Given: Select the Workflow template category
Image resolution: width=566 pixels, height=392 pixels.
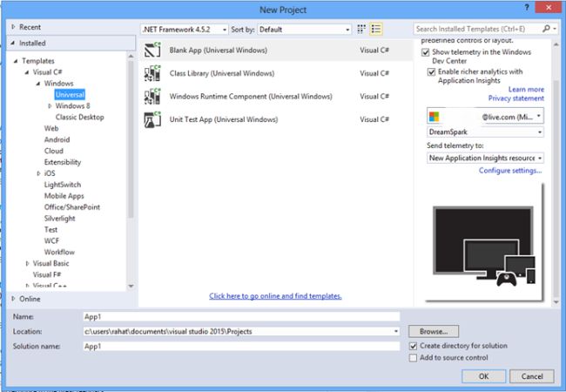Looking at the screenshot, I should [59, 252].
